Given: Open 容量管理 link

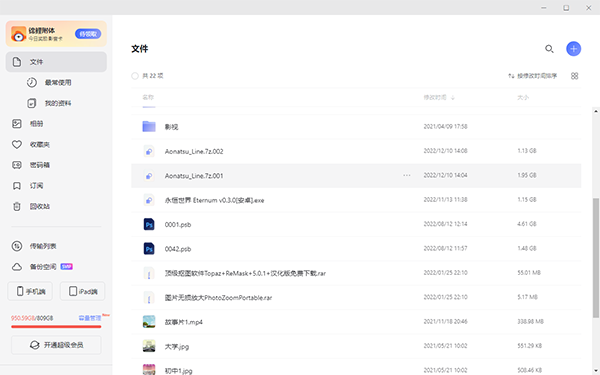Looking at the screenshot, I should click(90, 318).
